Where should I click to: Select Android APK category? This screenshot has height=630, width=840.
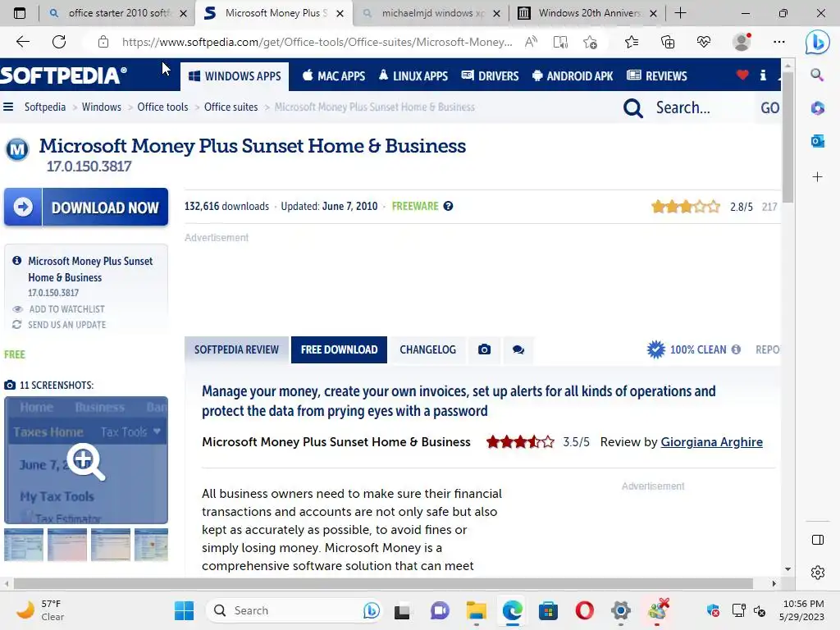(x=573, y=76)
